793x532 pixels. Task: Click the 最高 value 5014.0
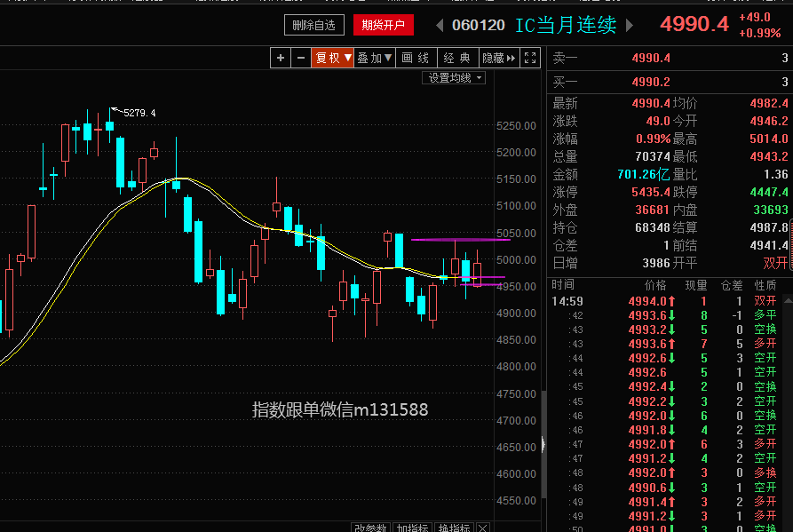[769, 139]
